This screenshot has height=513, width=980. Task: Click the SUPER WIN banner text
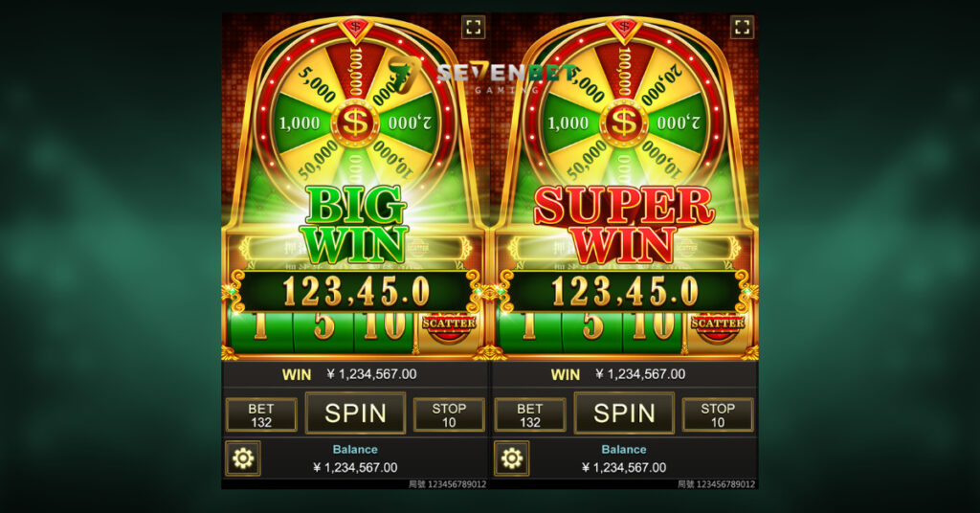tap(623, 225)
